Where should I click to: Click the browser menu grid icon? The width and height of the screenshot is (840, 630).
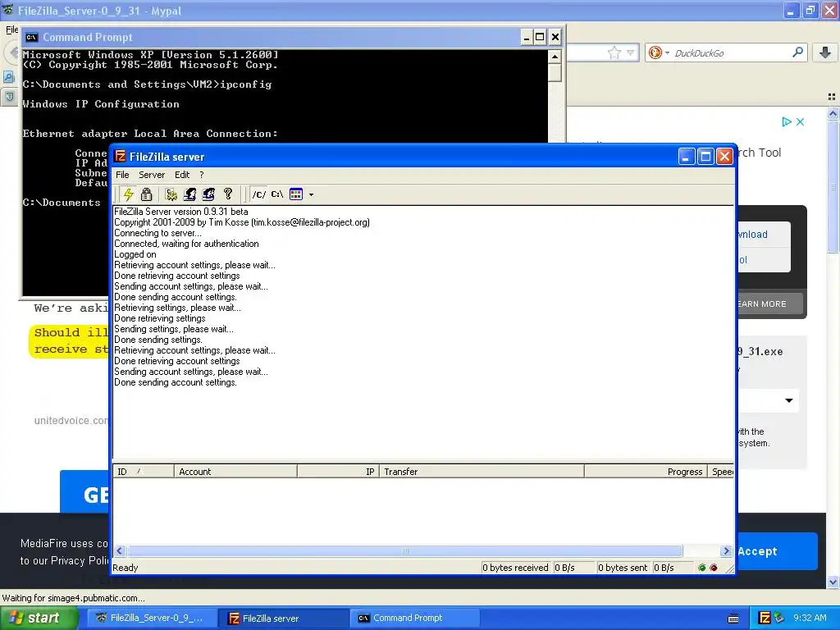832,97
